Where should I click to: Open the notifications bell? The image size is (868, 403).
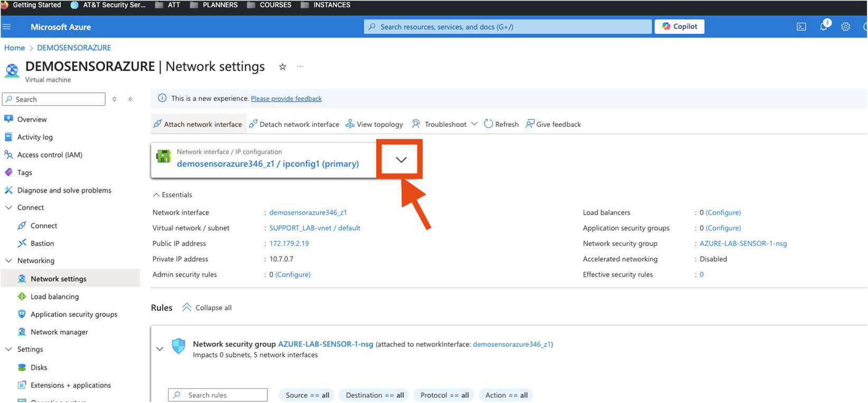(824, 26)
